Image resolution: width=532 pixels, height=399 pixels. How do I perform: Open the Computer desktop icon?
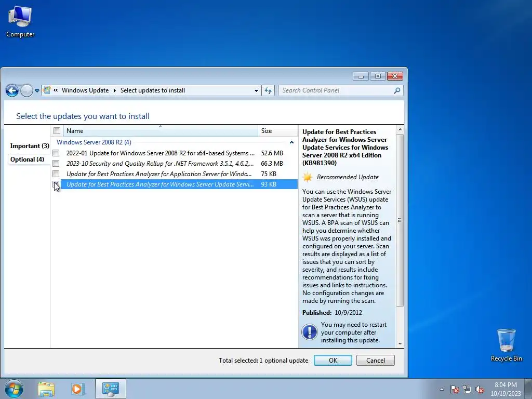pos(20,22)
